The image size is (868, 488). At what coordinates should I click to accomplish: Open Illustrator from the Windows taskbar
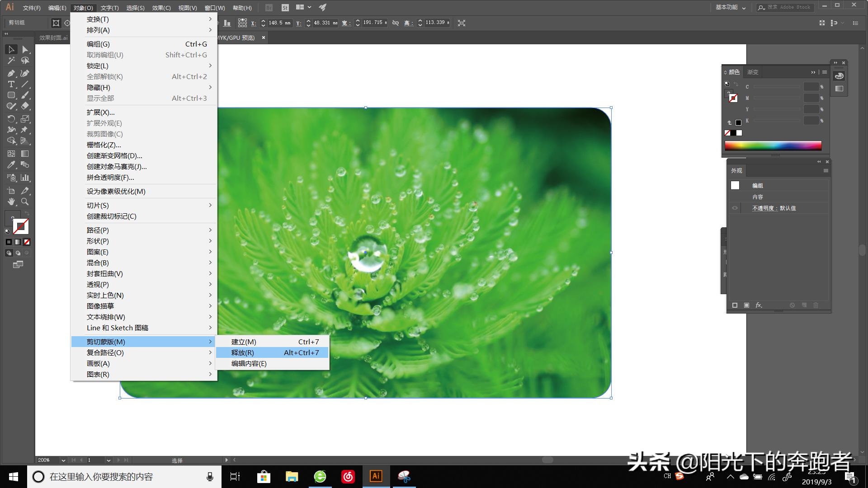[x=377, y=476]
